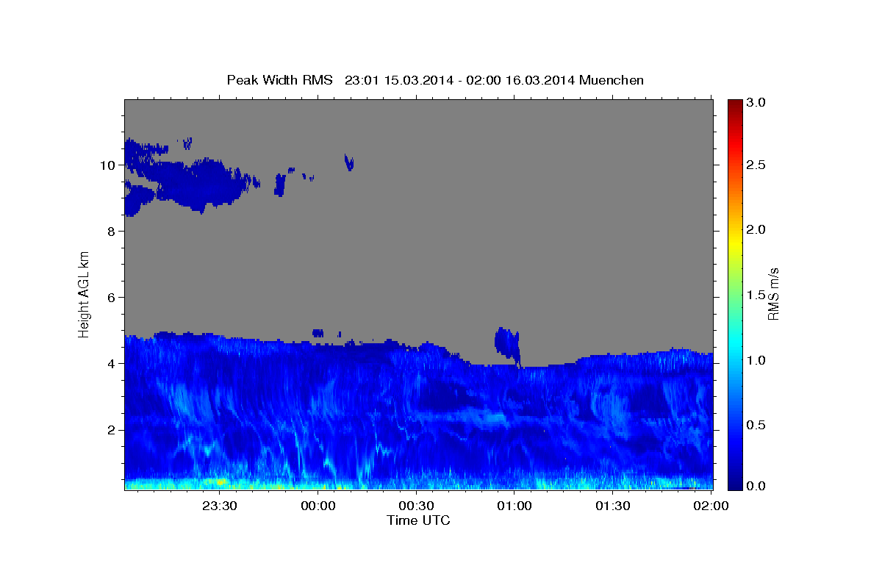Click the colorbar value 1.0
Screen dimensions: 882x588
pyautogui.click(x=756, y=360)
